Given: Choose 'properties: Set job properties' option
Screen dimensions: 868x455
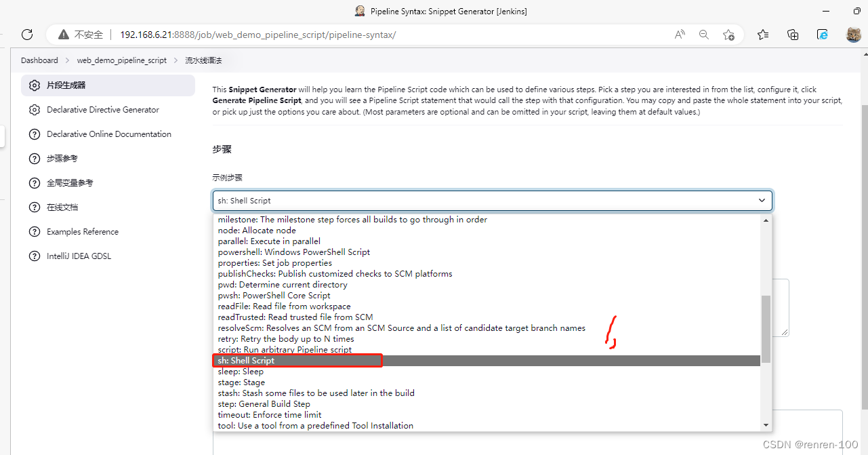Looking at the screenshot, I should tap(487, 263).
